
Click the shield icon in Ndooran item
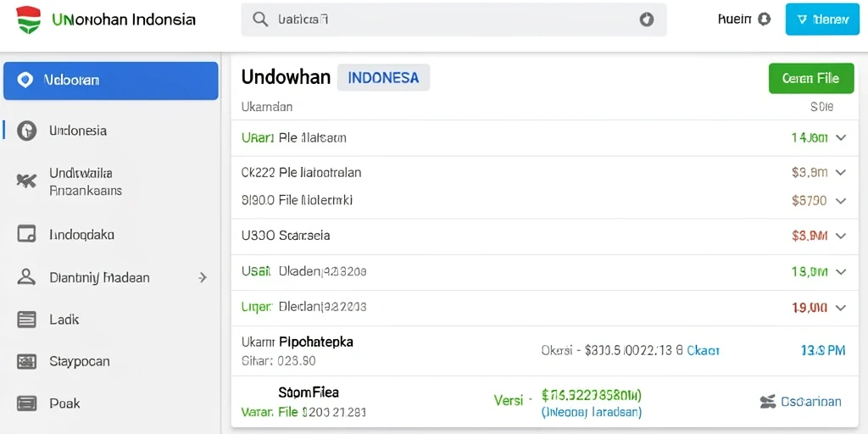[x=25, y=81]
